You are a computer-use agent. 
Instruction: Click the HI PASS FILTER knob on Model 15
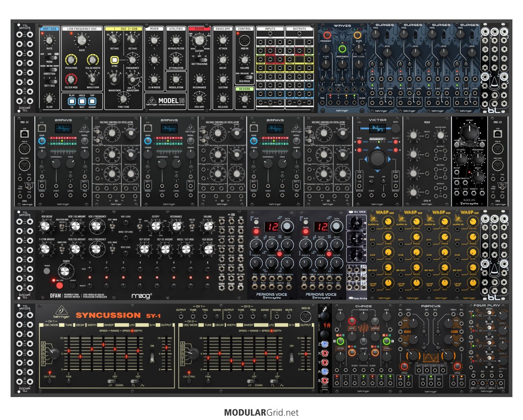(176, 41)
